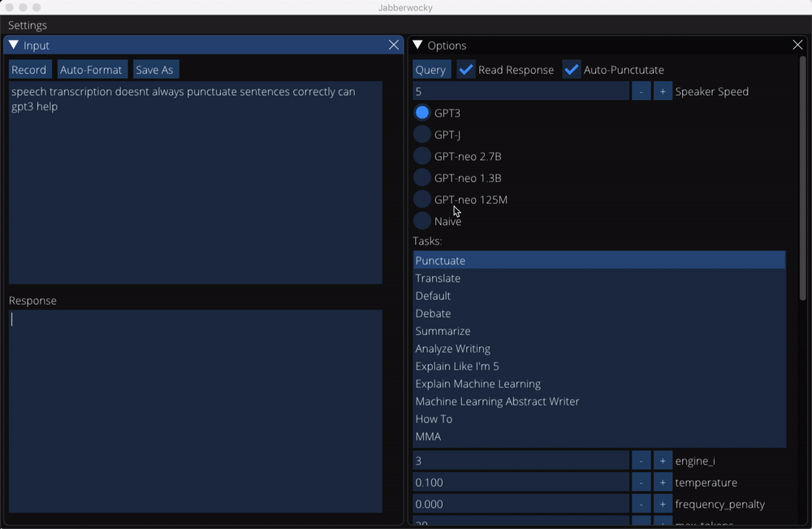Select the Explain Like I'm 5 task

coord(599,366)
